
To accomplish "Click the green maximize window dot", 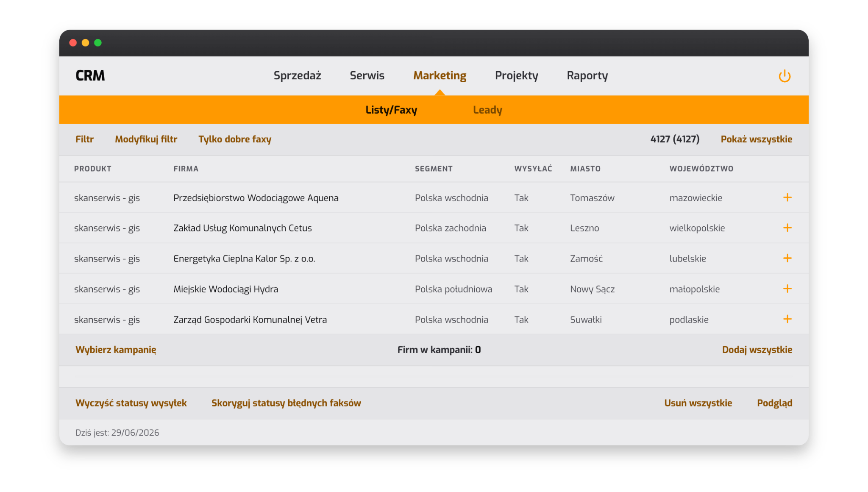I will 98,43.
